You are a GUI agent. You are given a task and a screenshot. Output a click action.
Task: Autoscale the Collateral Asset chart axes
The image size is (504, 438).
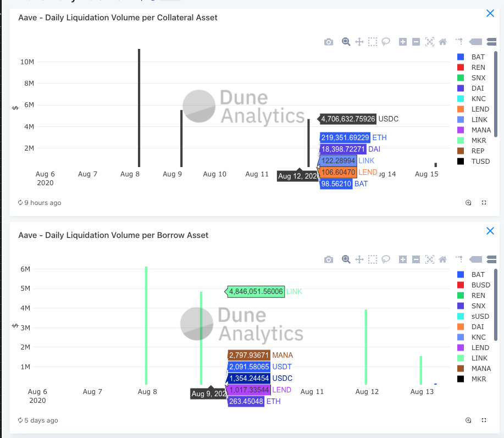(429, 42)
